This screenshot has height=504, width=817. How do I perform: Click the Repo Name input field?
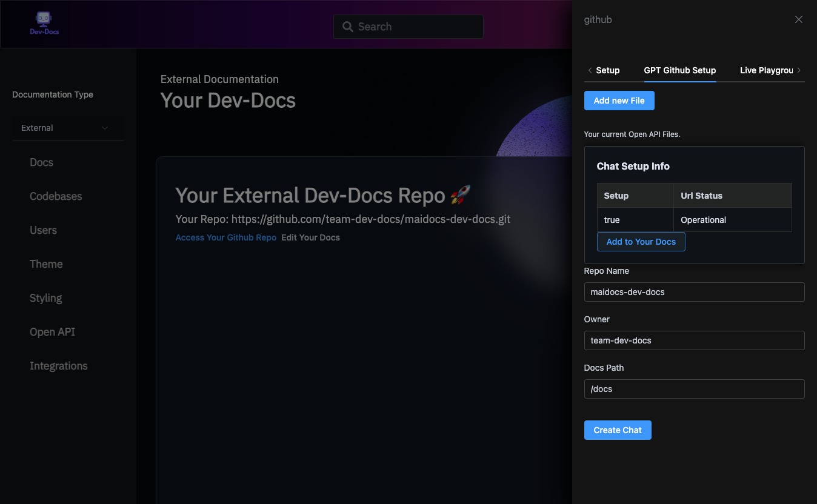pyautogui.click(x=693, y=292)
